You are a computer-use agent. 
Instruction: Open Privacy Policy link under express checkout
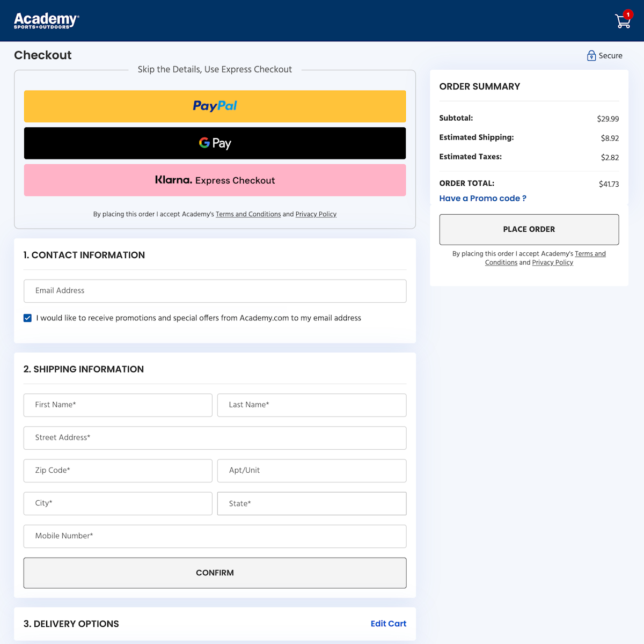[316, 214]
